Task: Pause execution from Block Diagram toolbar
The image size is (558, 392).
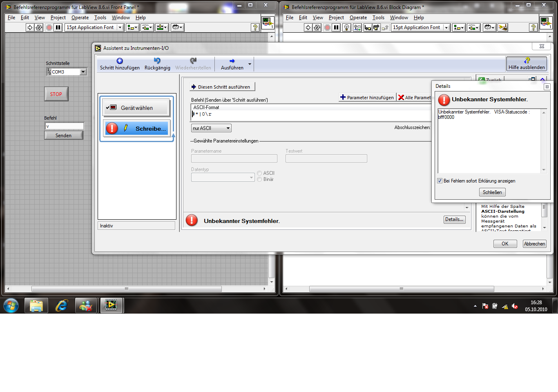Action: pos(336,27)
